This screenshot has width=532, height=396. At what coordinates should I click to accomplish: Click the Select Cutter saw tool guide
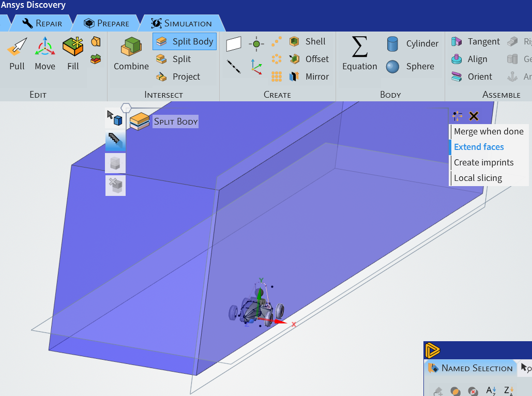click(115, 141)
